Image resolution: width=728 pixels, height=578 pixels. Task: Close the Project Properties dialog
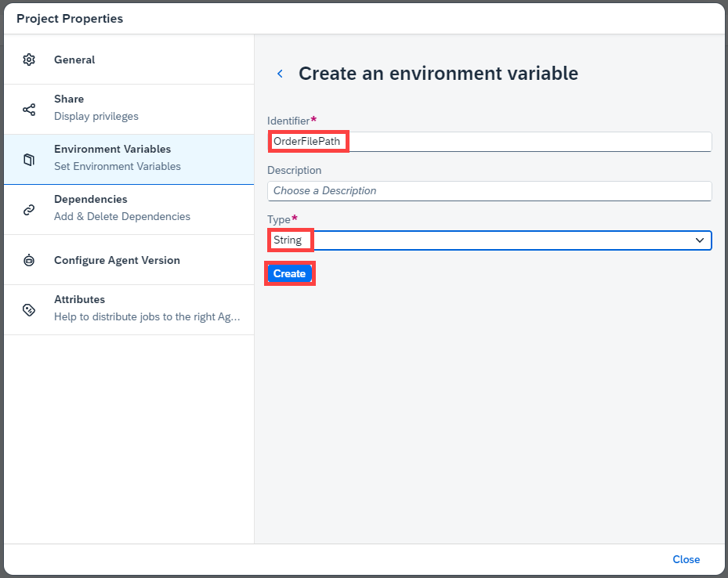[686, 559]
